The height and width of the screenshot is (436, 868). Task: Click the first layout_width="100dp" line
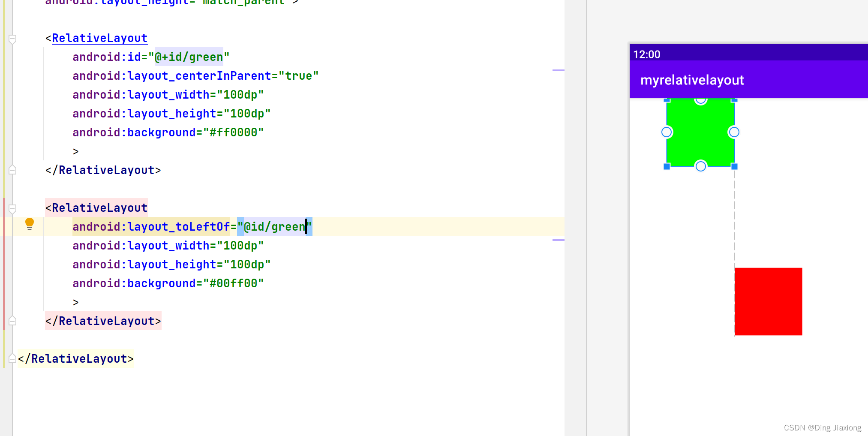click(x=168, y=95)
